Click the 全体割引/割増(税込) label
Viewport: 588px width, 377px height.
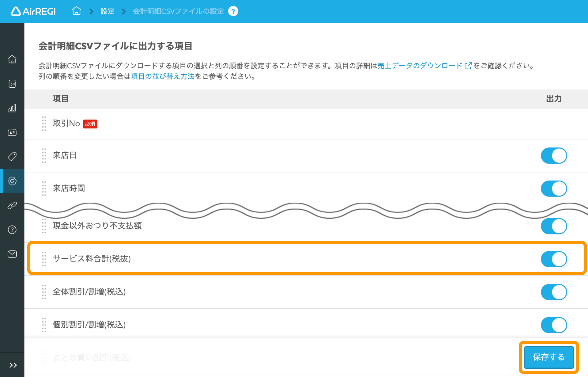tap(89, 292)
